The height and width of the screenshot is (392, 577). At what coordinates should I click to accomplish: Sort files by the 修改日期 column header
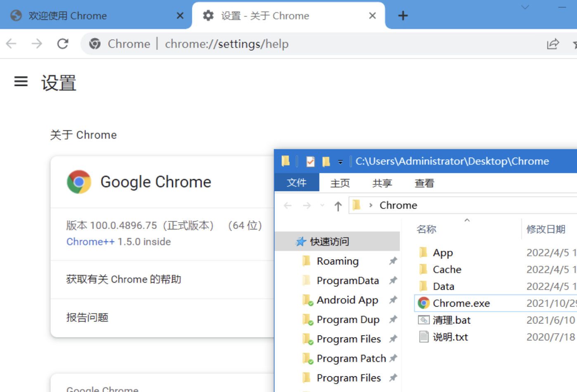point(546,229)
